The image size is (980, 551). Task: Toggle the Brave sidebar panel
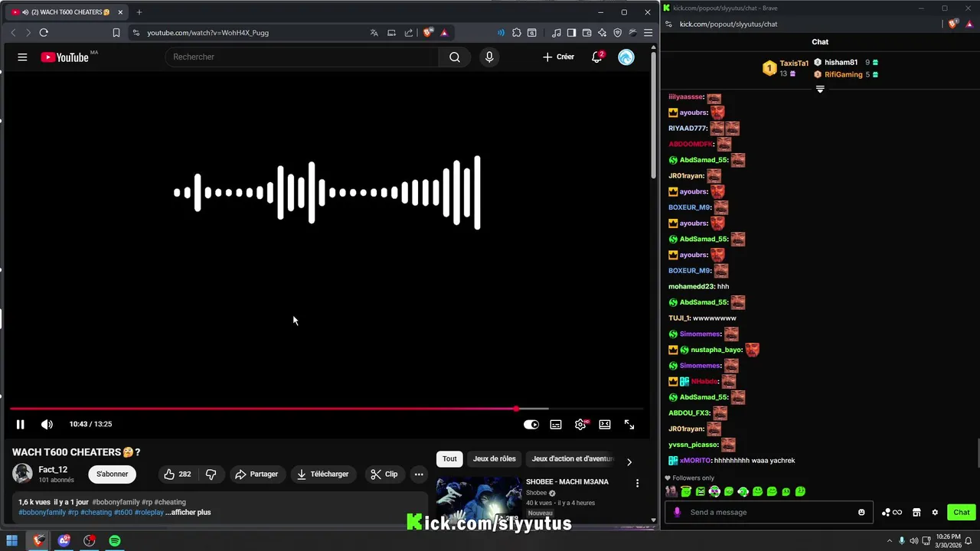[572, 33]
